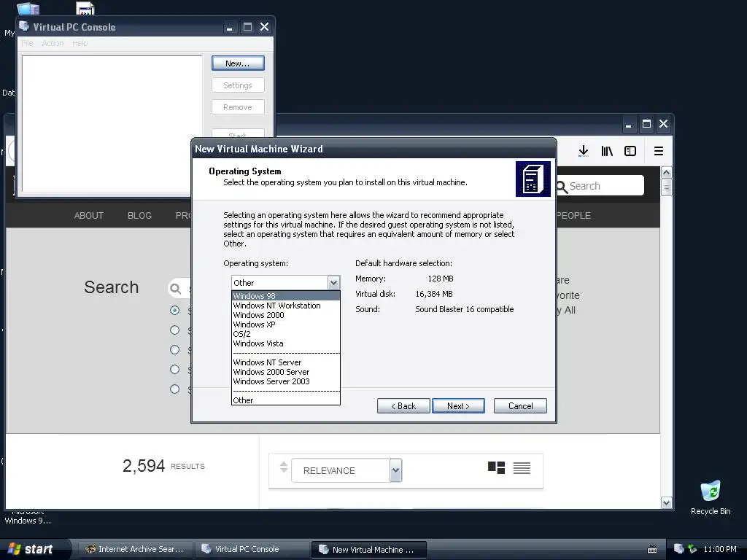Select the fifth search option radio button

tap(175, 389)
